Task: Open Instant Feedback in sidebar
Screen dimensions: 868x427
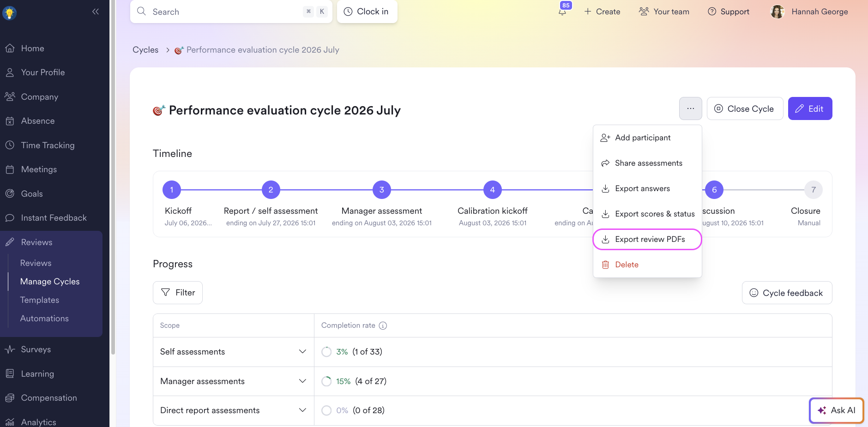Action: tap(54, 217)
